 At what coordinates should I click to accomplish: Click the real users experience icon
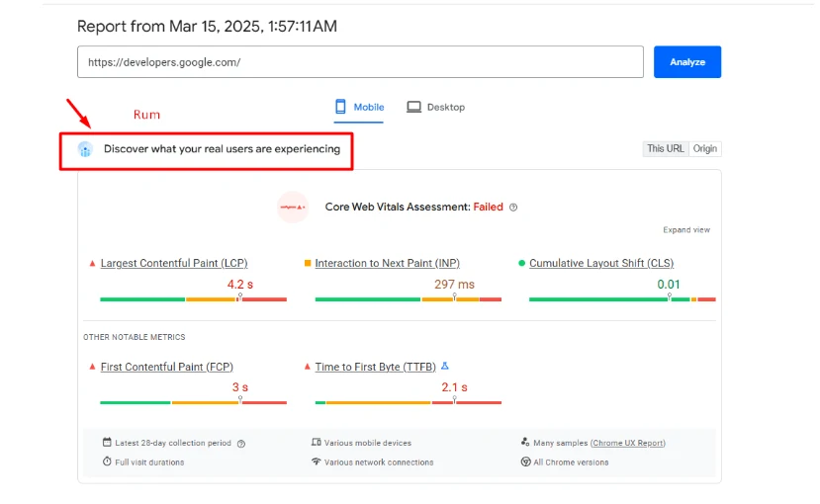(85, 149)
